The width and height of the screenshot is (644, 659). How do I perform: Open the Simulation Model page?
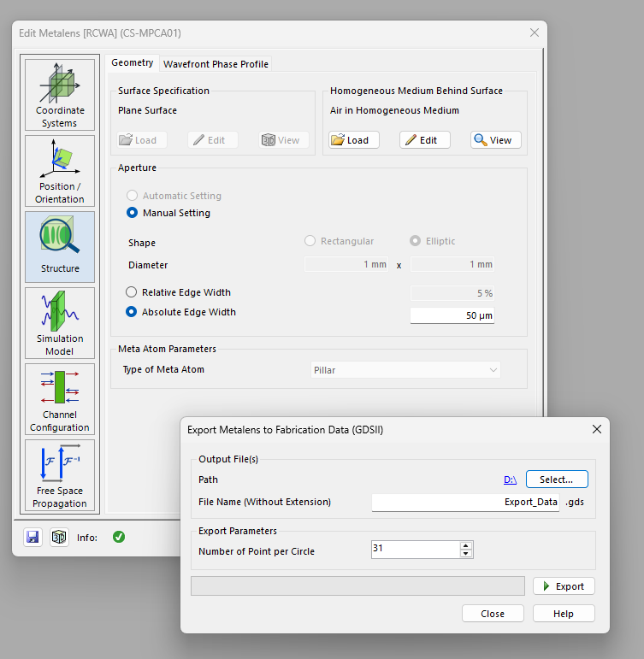(x=60, y=323)
